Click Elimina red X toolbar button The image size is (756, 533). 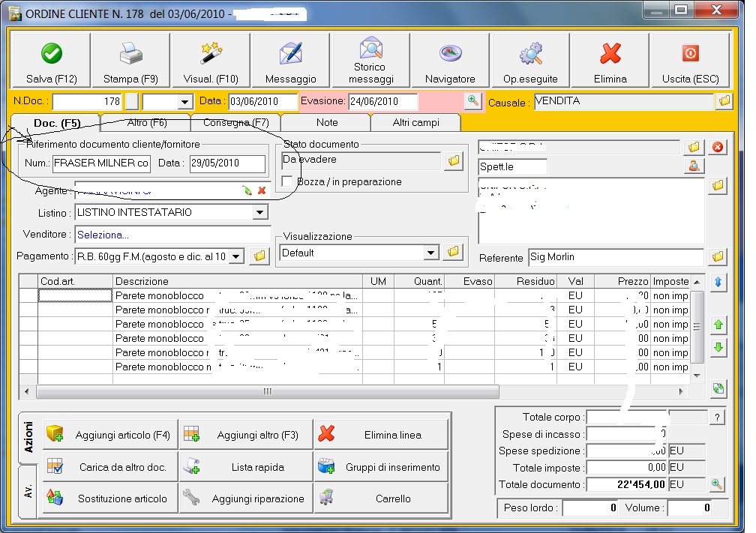coord(610,60)
